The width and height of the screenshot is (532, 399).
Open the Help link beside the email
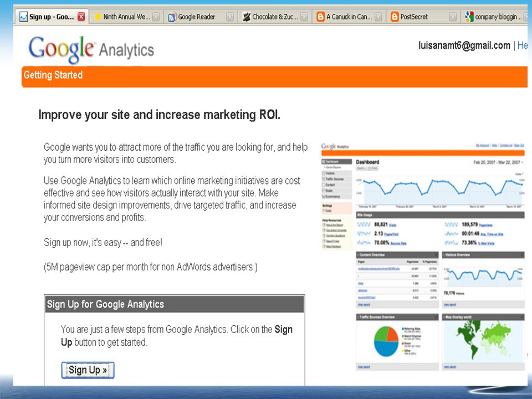pyautogui.click(x=523, y=45)
